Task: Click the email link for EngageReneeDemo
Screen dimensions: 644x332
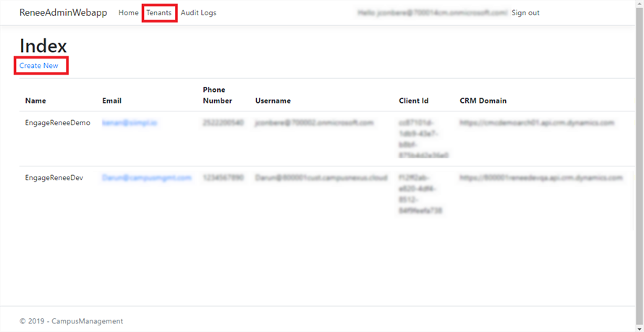Action: (130, 123)
